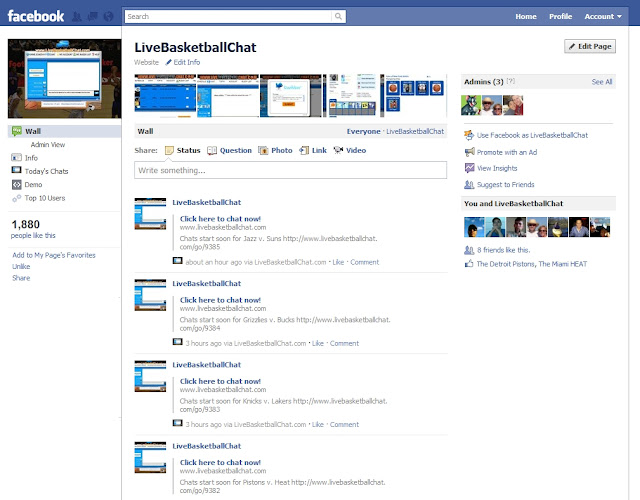Open the Demo sidebar item

click(33, 184)
